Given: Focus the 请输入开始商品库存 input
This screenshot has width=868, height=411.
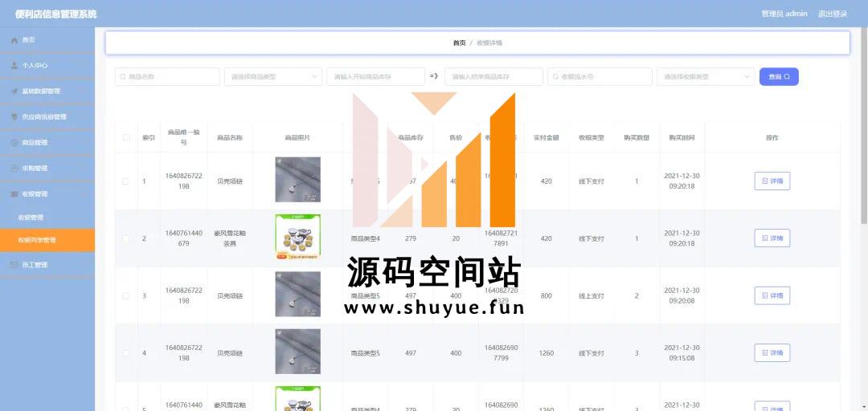Looking at the screenshot, I should [x=376, y=77].
